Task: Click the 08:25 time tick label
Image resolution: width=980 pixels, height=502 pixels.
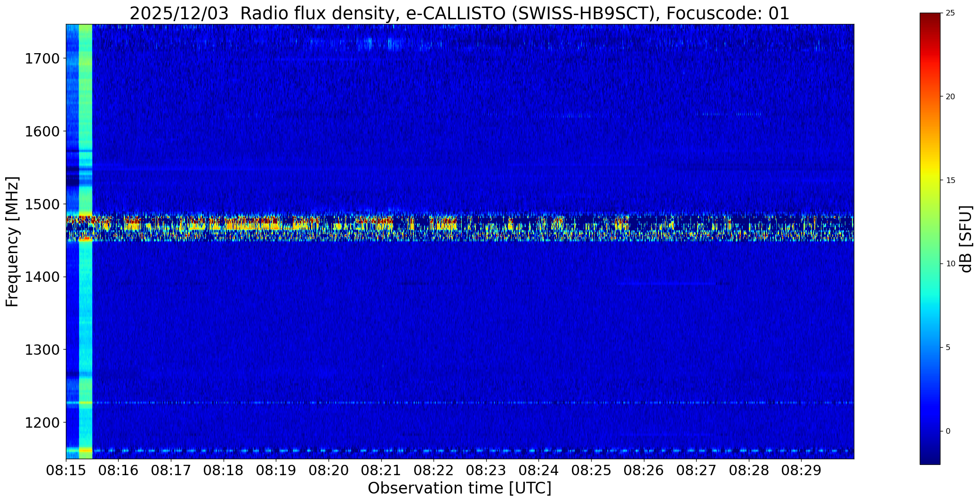Action: point(591,470)
